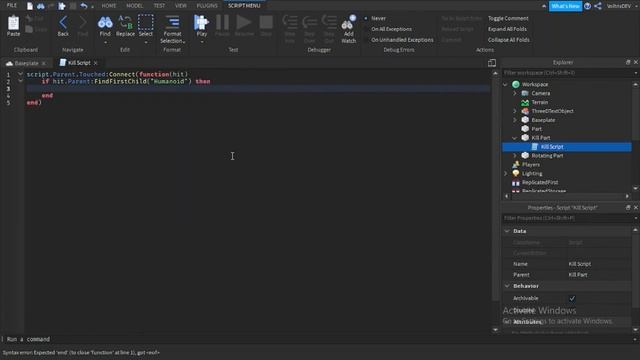Collapse the Data properties section
This screenshot has height=360, width=640.
pos(507,231)
